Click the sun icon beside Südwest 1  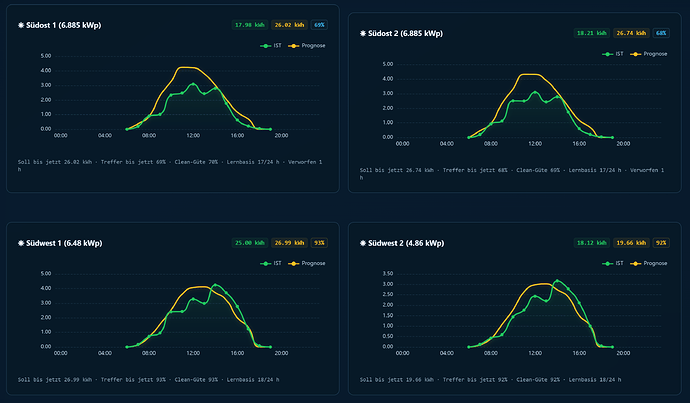point(21,243)
